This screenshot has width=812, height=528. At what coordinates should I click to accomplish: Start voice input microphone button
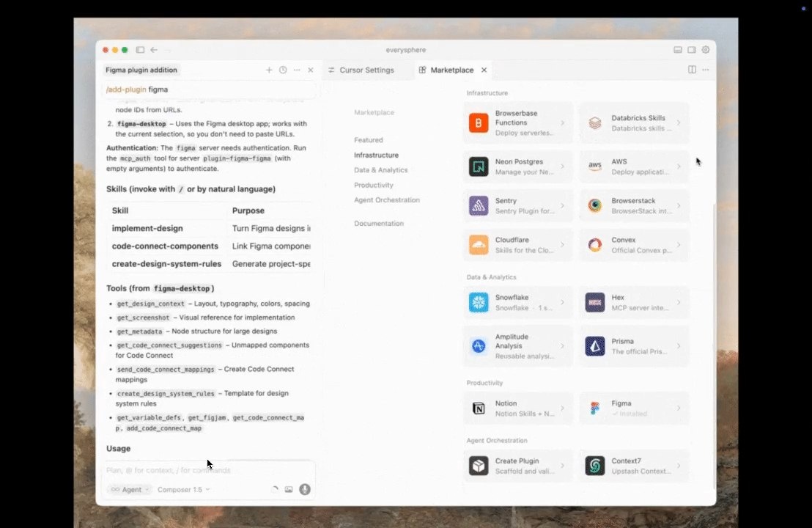[x=305, y=489]
